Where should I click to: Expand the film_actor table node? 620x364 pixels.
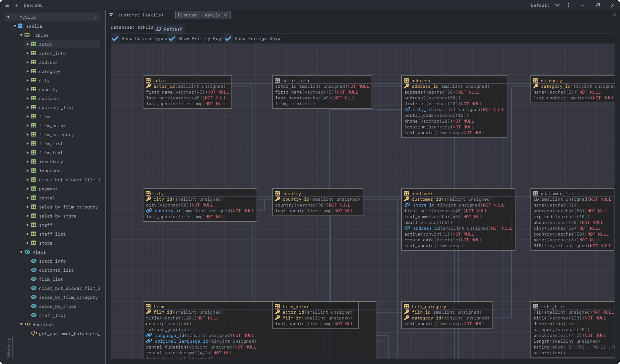[28, 126]
